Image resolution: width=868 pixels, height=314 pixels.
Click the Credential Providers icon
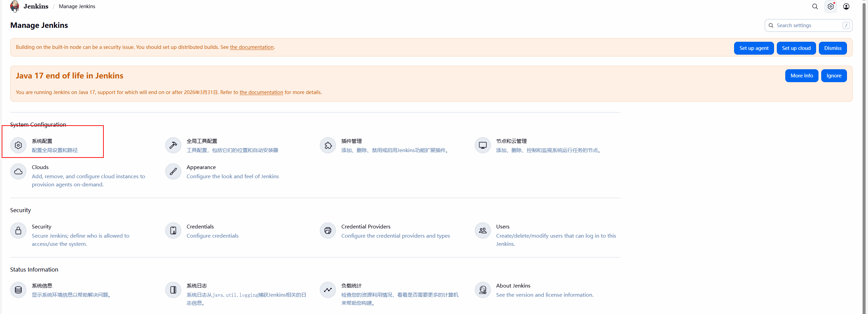click(328, 231)
